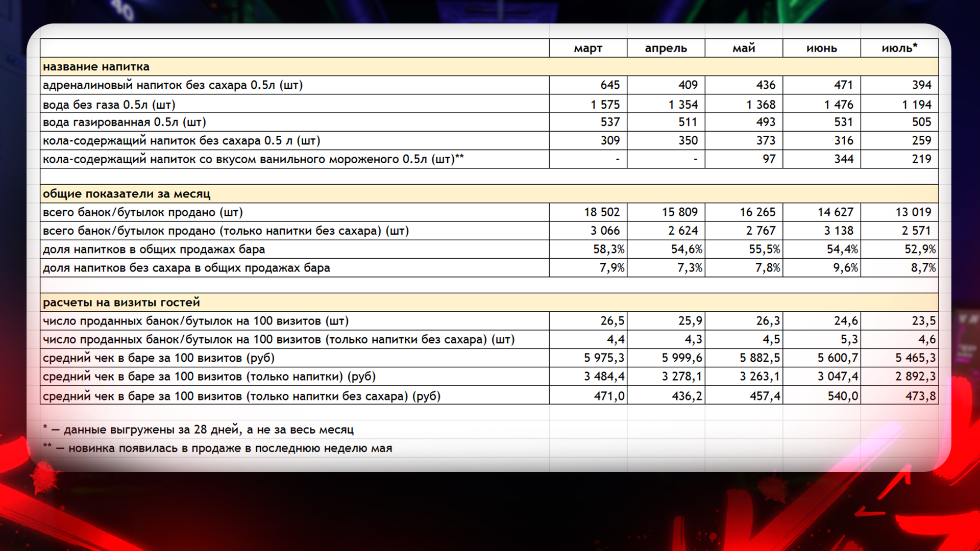Click the cola vanilla ice cream flavor row label
The width and height of the screenshot is (980, 551).
(x=253, y=159)
